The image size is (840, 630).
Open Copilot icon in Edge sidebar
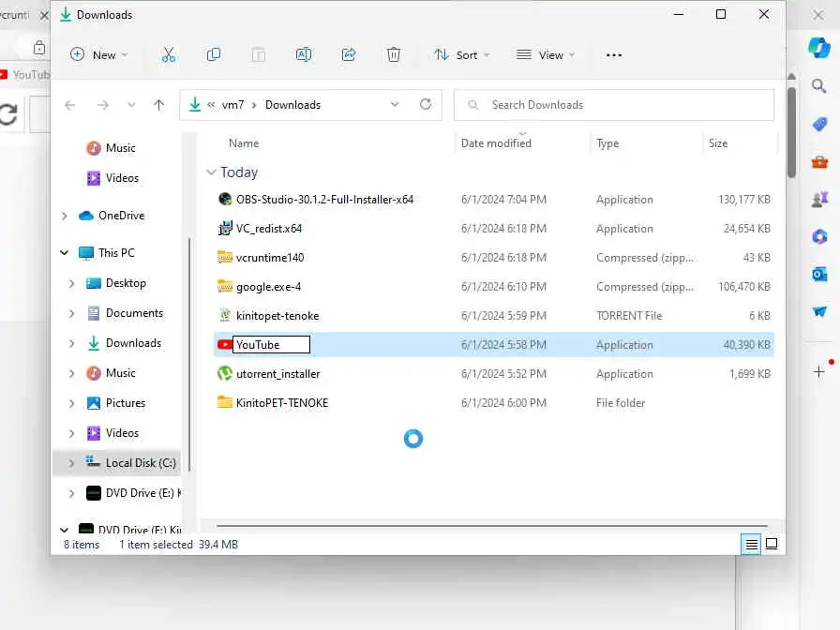(x=819, y=48)
